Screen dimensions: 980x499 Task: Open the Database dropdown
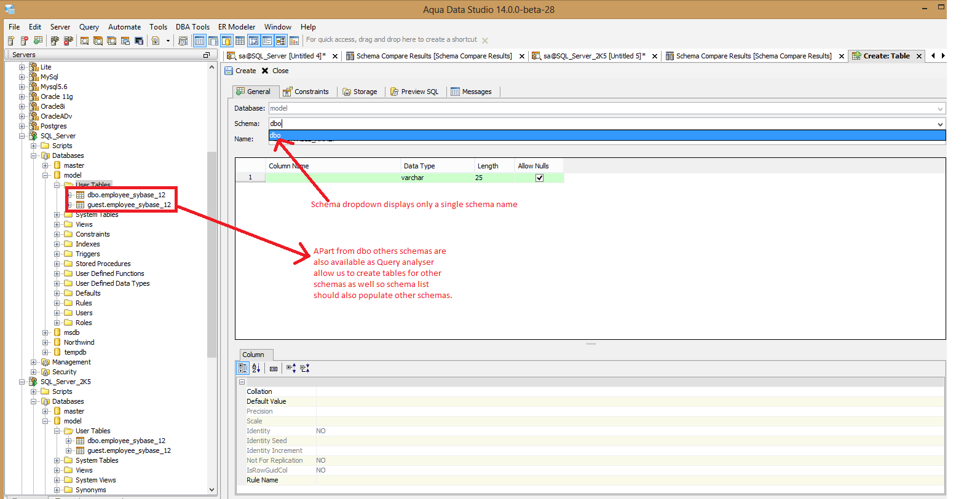coord(940,109)
